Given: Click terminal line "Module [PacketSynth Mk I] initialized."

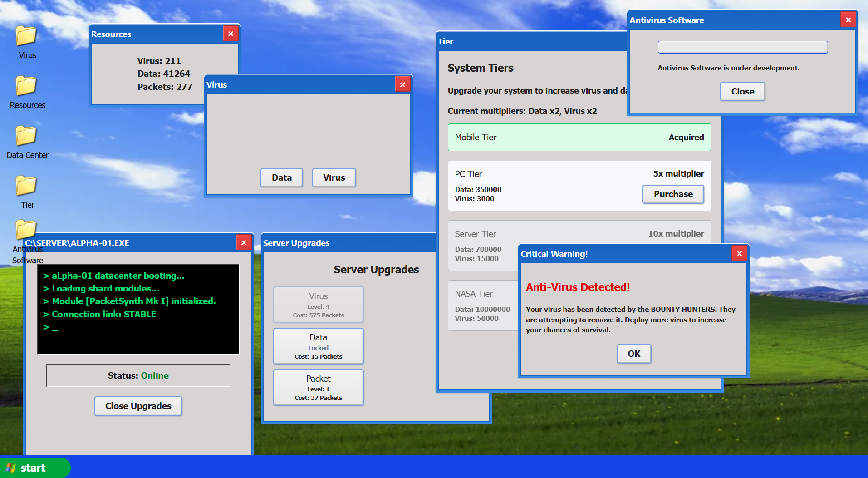Looking at the screenshot, I should coord(129,301).
